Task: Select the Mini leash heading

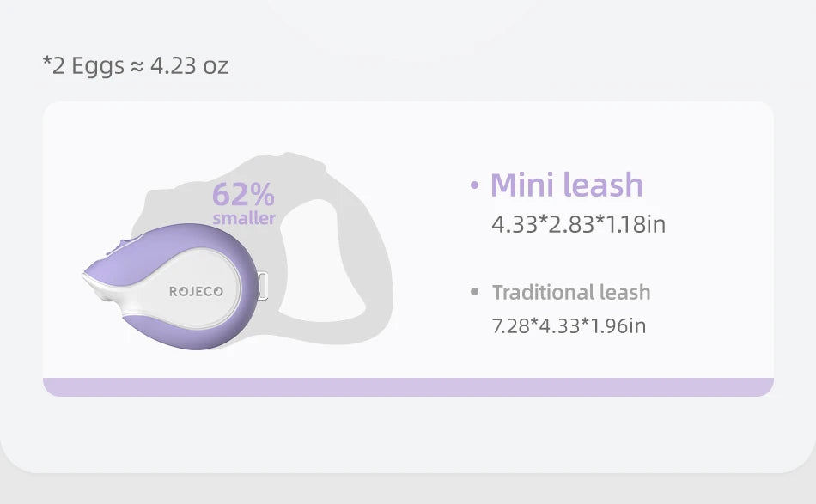Action: tap(566, 185)
